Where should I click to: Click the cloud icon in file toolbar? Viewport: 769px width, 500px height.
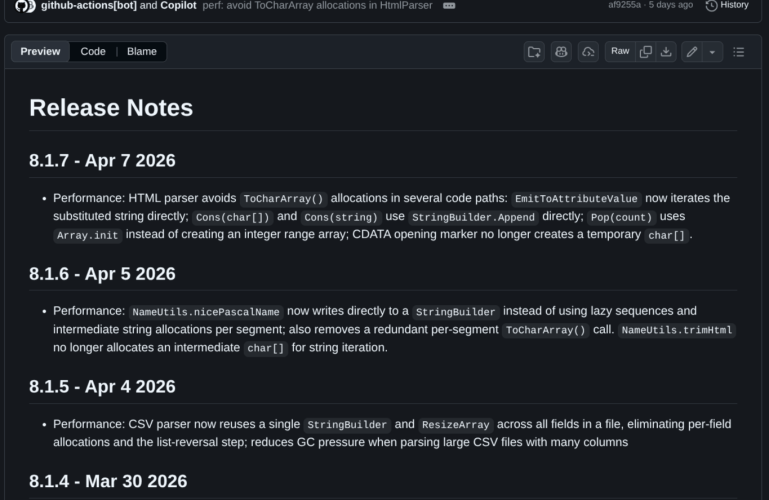click(x=588, y=52)
